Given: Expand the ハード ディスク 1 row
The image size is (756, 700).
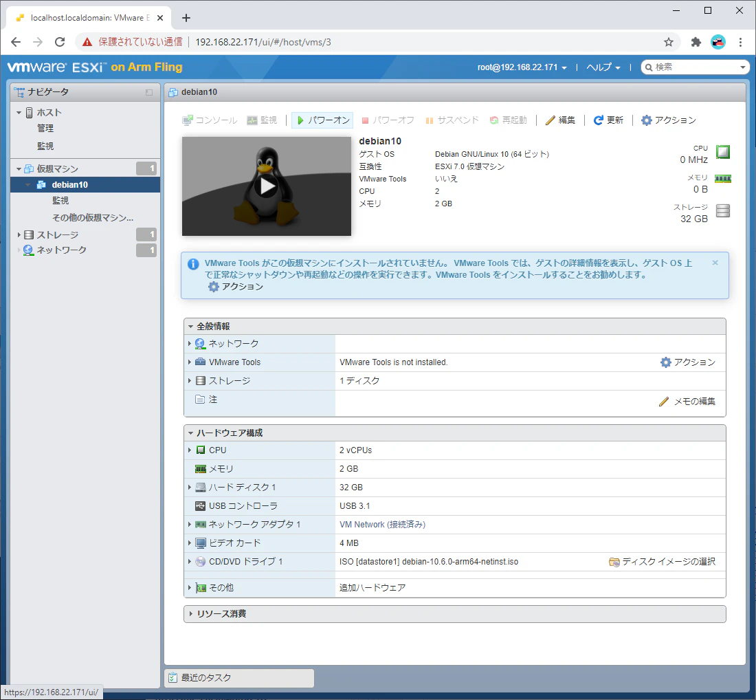Looking at the screenshot, I should (190, 488).
